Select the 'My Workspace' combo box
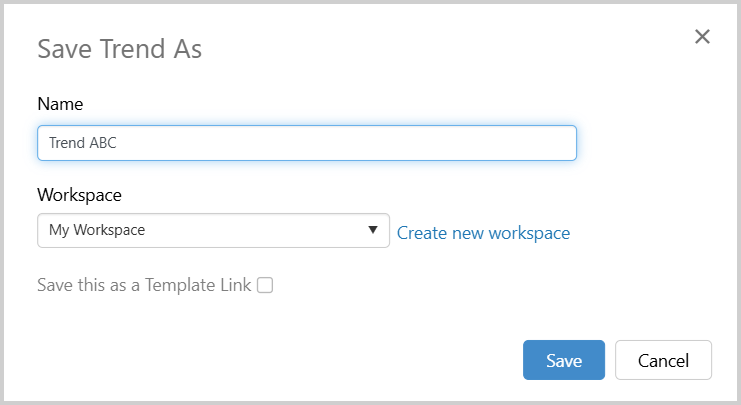The width and height of the screenshot is (741, 405). (200, 230)
